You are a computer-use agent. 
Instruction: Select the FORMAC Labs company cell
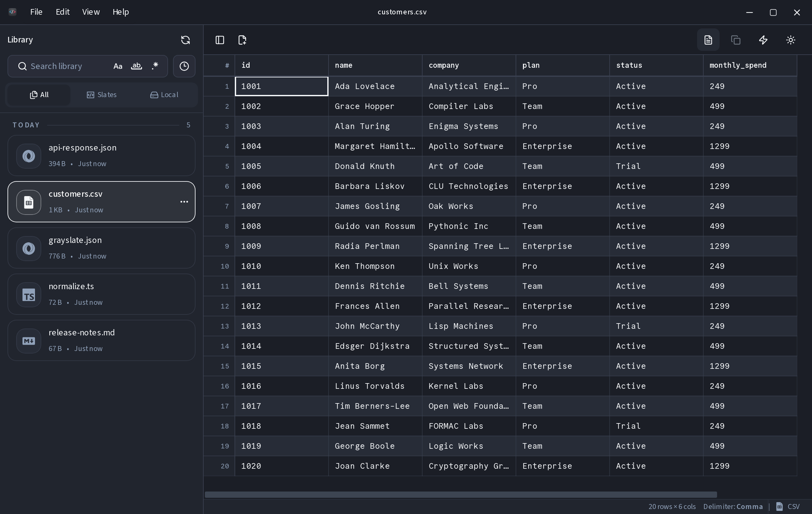[x=469, y=426]
